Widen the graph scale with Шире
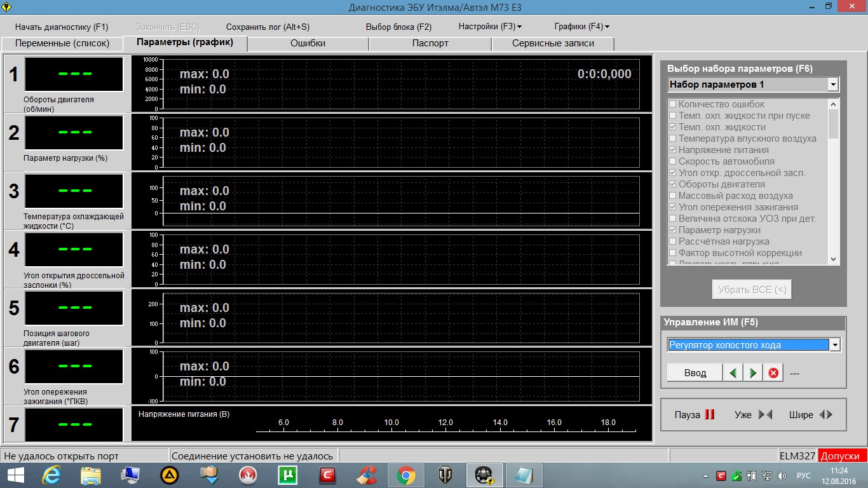Viewport: 868px width, 488px height. [810, 414]
